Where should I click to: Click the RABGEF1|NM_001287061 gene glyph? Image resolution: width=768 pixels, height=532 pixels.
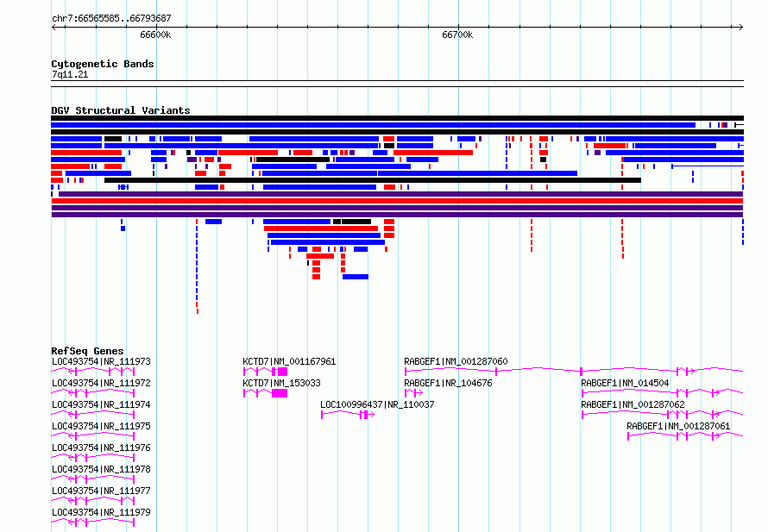(685, 436)
